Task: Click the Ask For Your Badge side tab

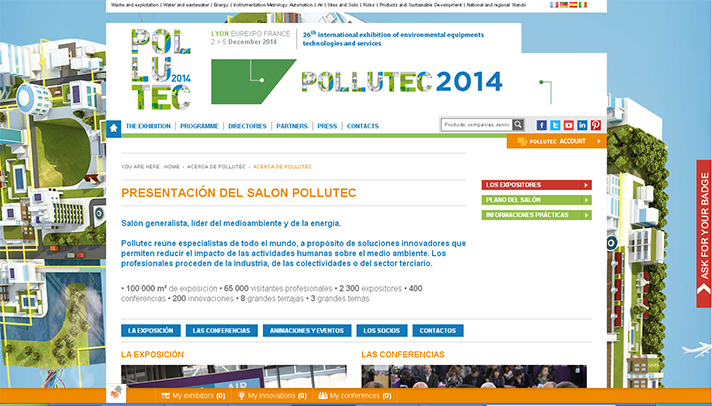Action: point(704,233)
